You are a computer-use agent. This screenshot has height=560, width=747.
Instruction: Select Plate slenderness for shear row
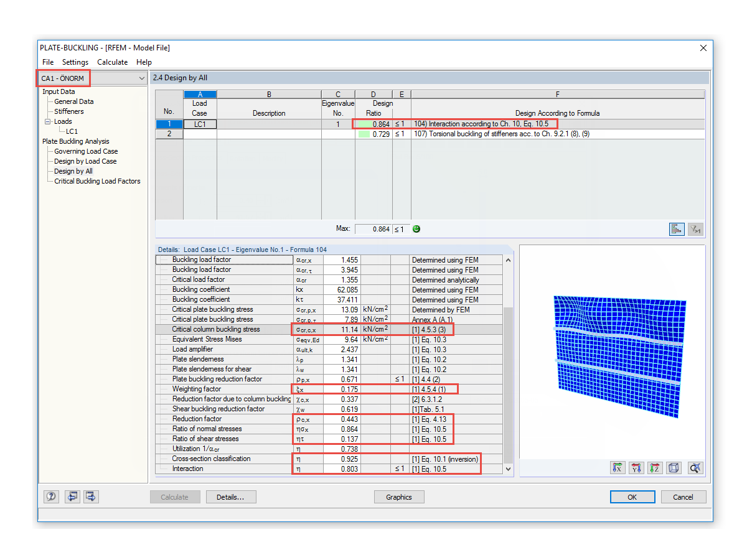329,369
